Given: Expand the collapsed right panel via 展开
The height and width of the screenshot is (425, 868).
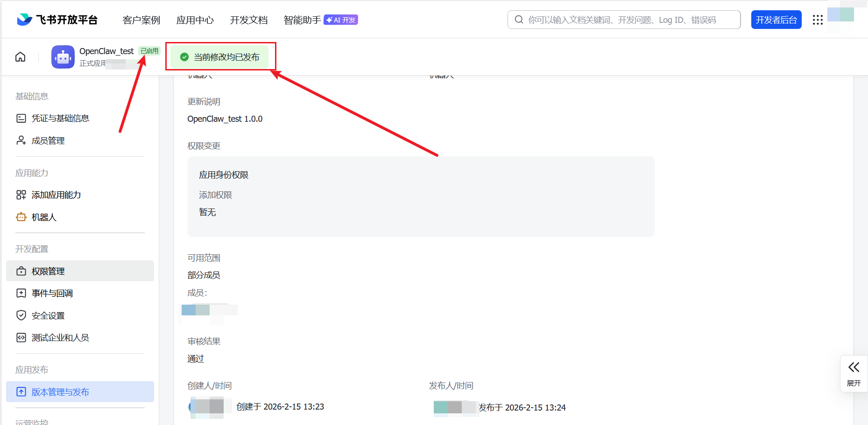Looking at the screenshot, I should (x=854, y=373).
